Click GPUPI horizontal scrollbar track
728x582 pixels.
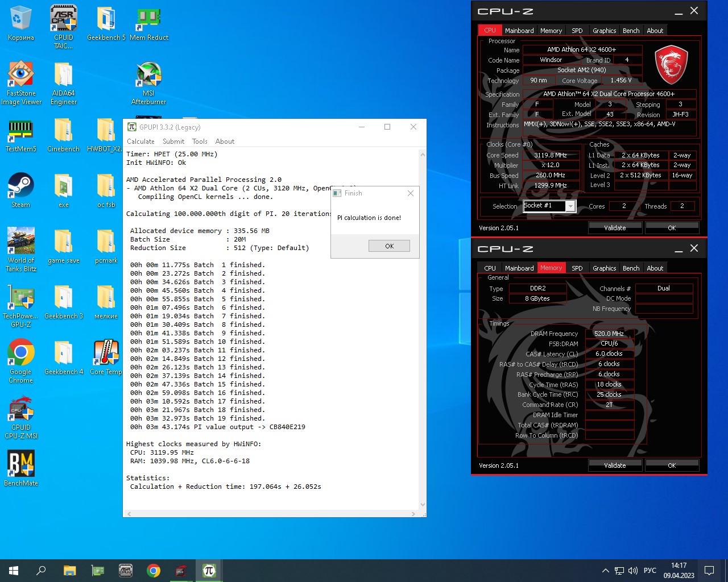pyautogui.click(x=271, y=513)
